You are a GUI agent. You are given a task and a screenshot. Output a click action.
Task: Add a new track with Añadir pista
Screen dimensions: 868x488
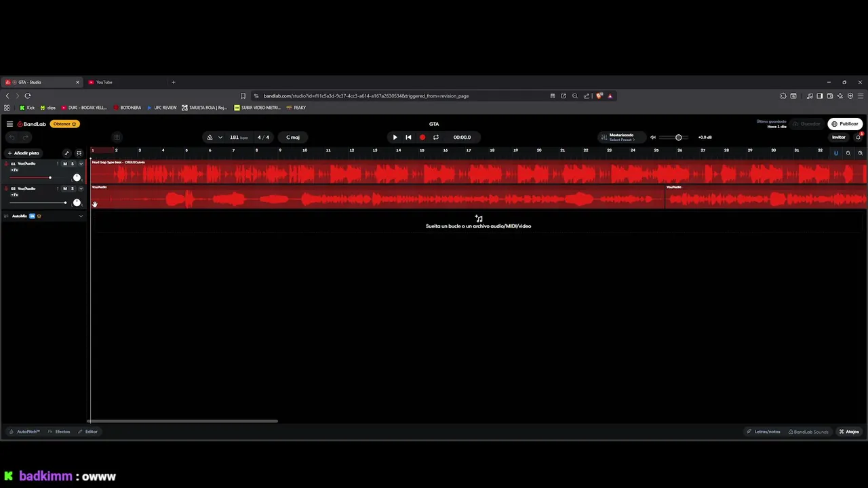24,153
